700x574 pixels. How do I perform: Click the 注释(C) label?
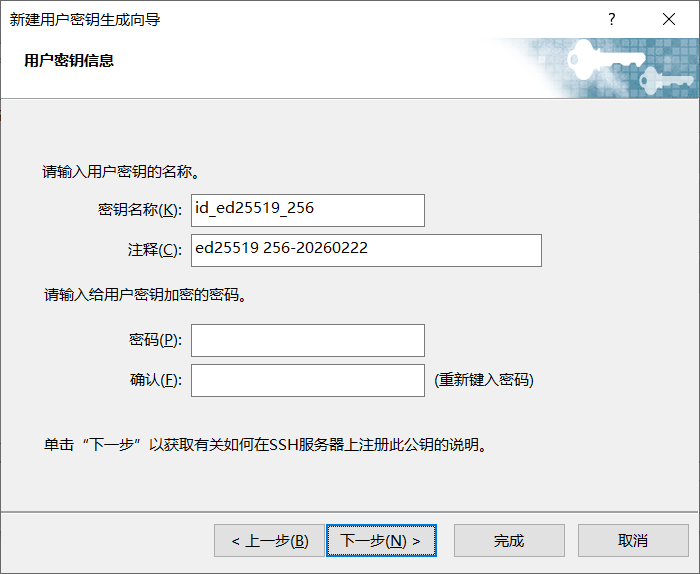coord(155,250)
